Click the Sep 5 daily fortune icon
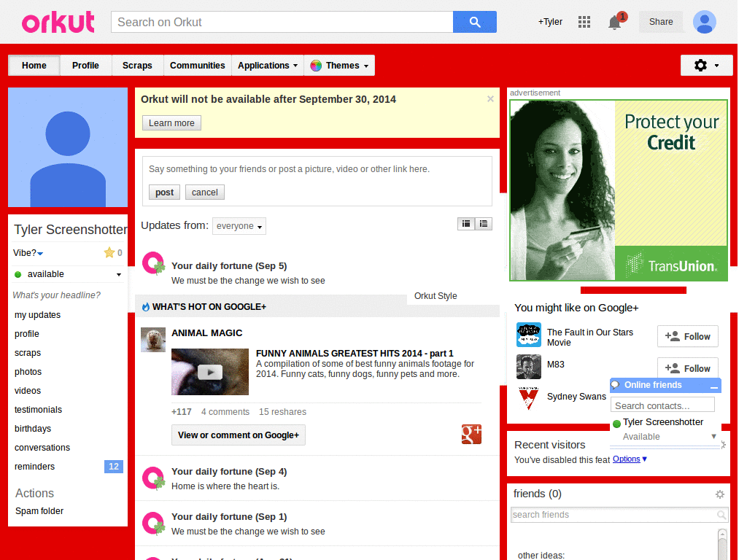Viewport: 747px width, 560px height. (153, 263)
